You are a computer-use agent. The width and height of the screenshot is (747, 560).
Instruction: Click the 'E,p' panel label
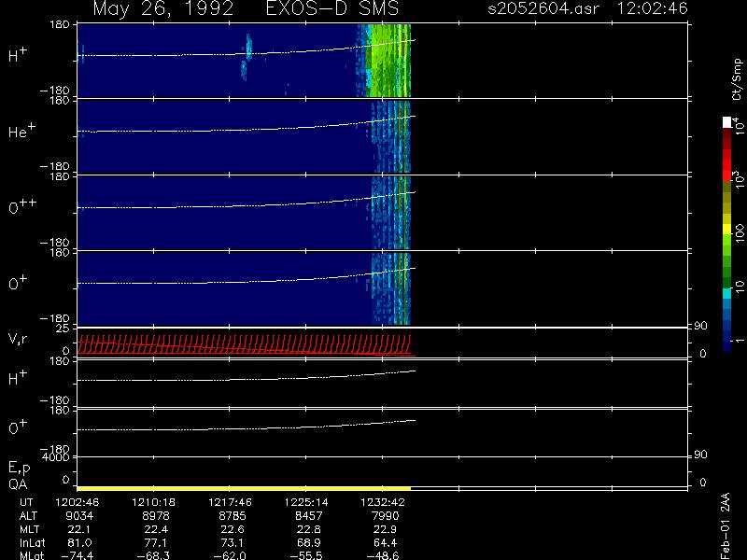(19, 469)
